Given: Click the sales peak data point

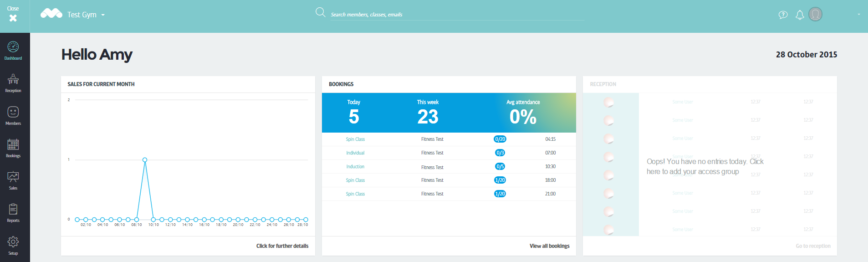Looking at the screenshot, I should 145,160.
